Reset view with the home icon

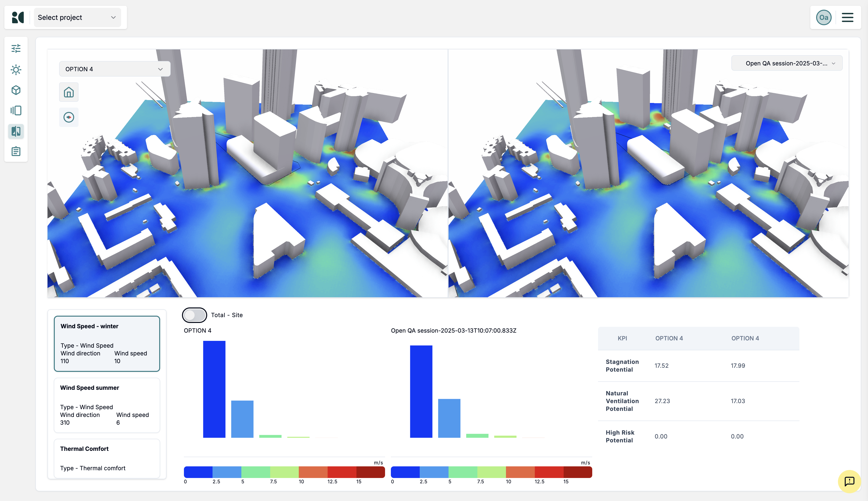pyautogui.click(x=69, y=92)
